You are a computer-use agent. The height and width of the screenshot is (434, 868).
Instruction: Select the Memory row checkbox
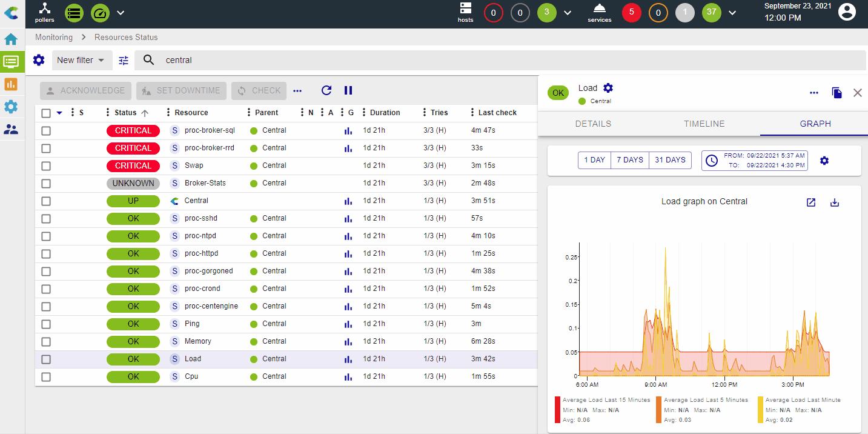(46, 342)
